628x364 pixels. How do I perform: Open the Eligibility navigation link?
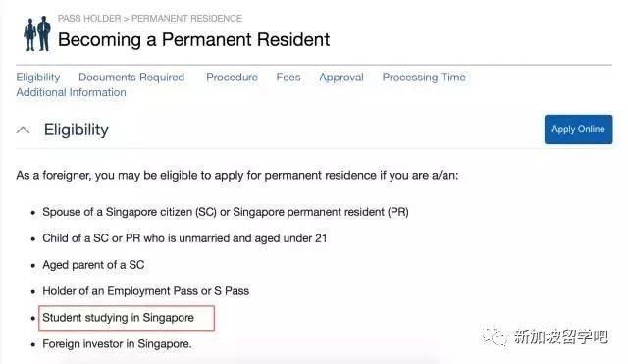pos(38,78)
